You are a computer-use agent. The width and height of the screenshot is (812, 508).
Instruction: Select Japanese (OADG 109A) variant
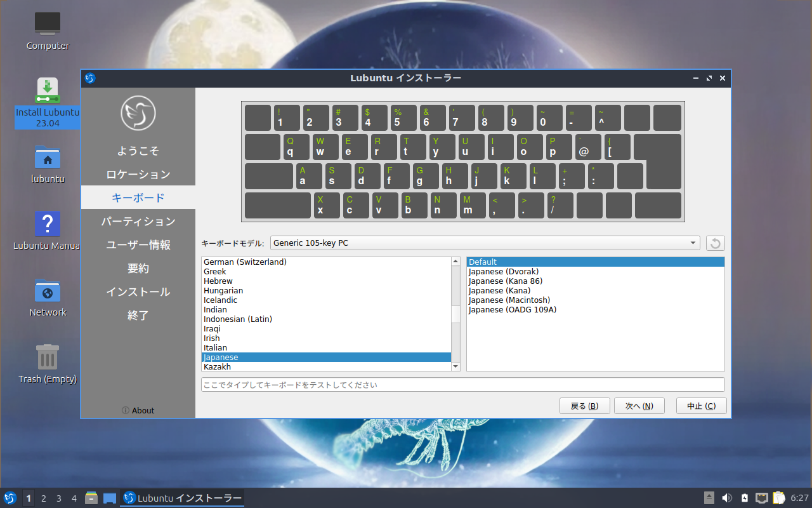pos(596,309)
